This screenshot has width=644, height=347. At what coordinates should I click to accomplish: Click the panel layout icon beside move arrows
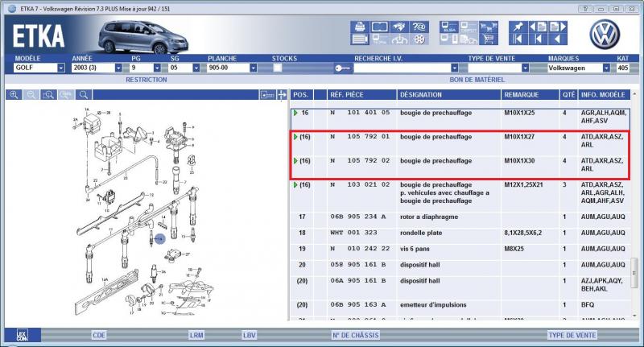pyautogui.click(x=267, y=95)
